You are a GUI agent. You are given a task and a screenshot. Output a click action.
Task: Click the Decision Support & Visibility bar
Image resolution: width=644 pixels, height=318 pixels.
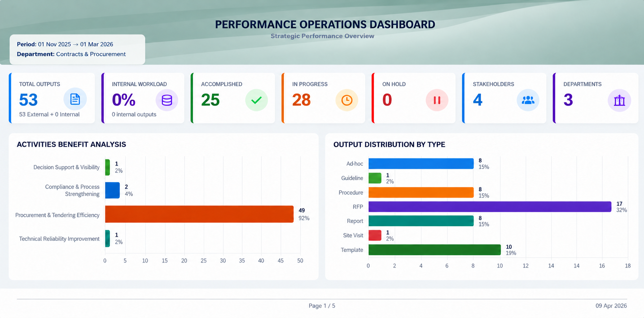pos(108,167)
